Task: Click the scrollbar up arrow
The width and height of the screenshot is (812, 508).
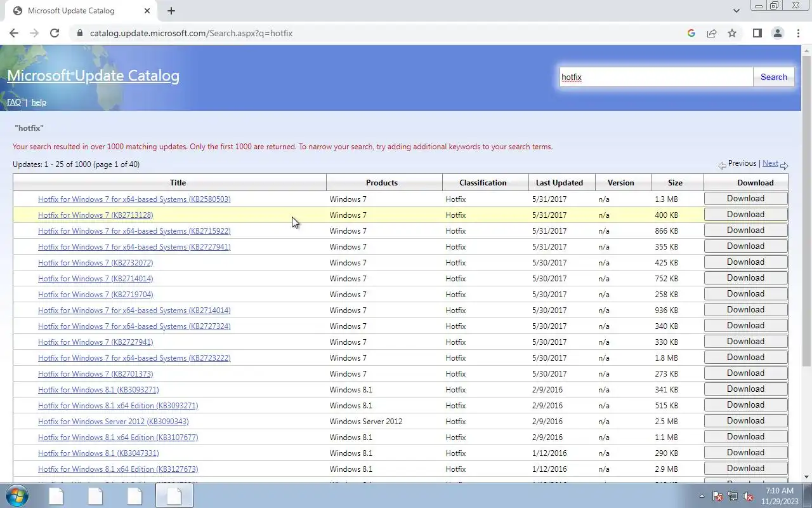Action: click(x=806, y=50)
